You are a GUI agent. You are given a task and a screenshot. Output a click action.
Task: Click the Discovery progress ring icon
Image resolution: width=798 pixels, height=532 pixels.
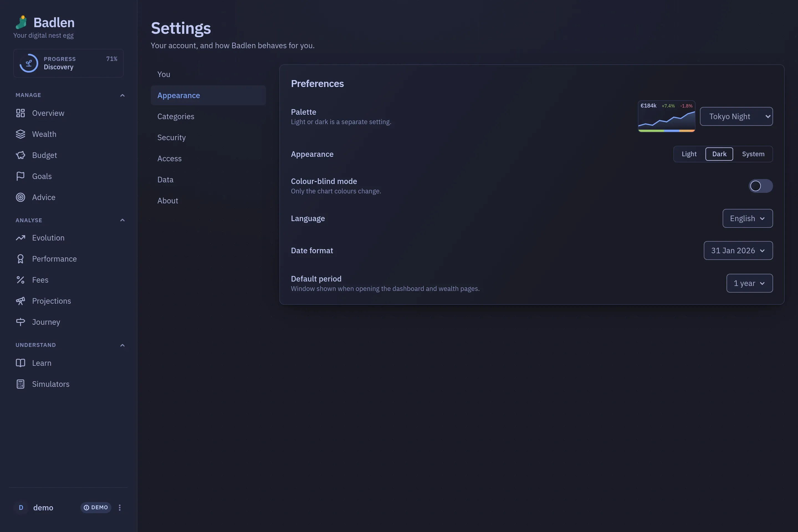[29, 63]
